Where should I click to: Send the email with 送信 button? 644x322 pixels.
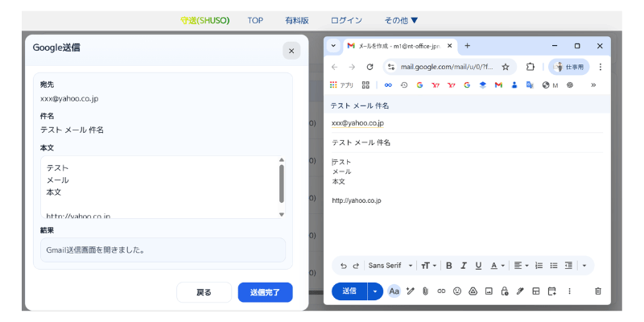tap(349, 291)
